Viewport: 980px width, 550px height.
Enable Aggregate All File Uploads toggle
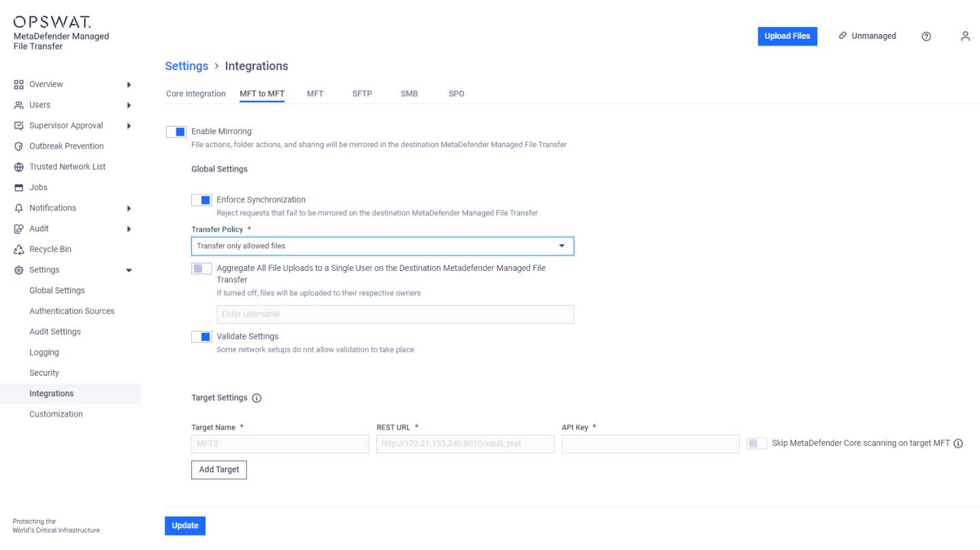point(201,268)
